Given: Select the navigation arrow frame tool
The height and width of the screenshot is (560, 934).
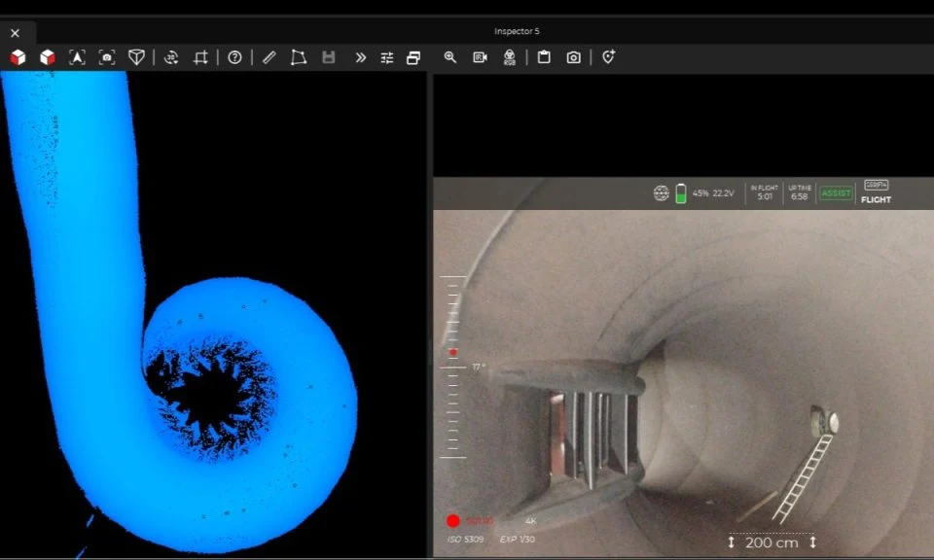Looking at the screenshot, I should (77, 57).
